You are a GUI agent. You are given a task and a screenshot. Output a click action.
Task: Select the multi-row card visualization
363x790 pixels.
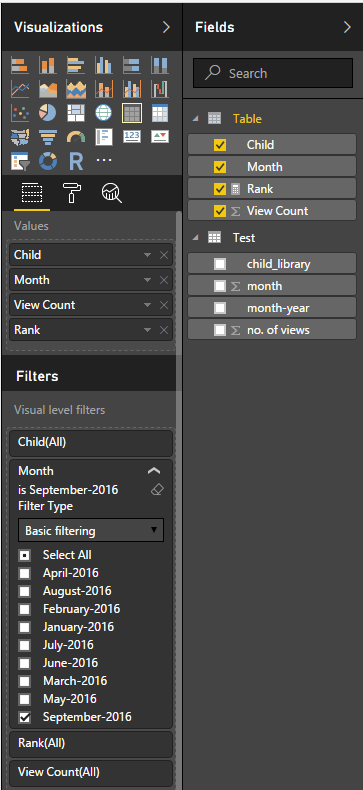[104, 137]
